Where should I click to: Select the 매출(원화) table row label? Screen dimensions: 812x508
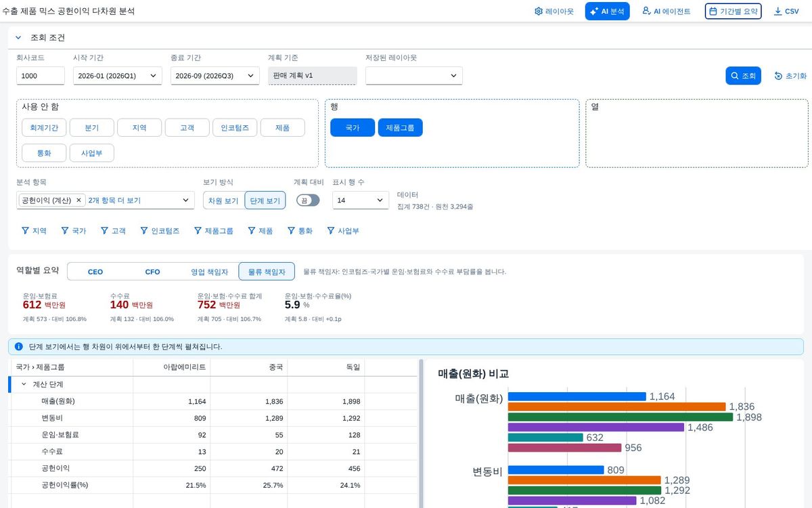tap(58, 402)
